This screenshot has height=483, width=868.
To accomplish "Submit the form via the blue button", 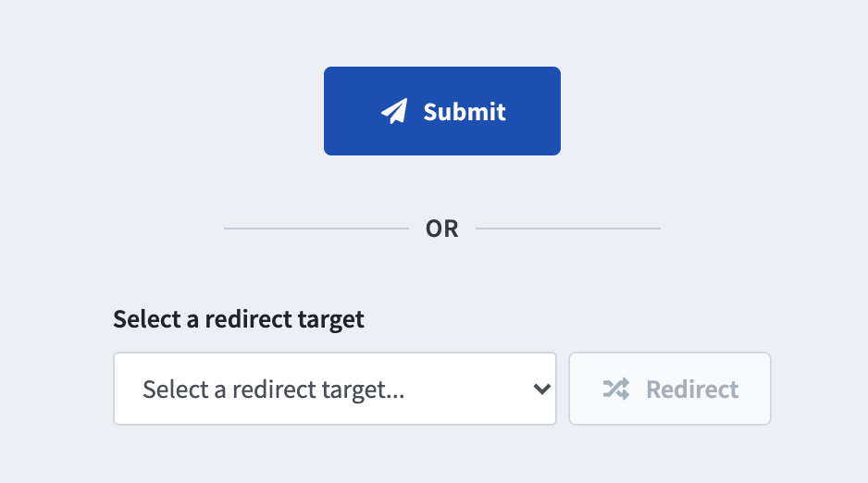I will [442, 111].
